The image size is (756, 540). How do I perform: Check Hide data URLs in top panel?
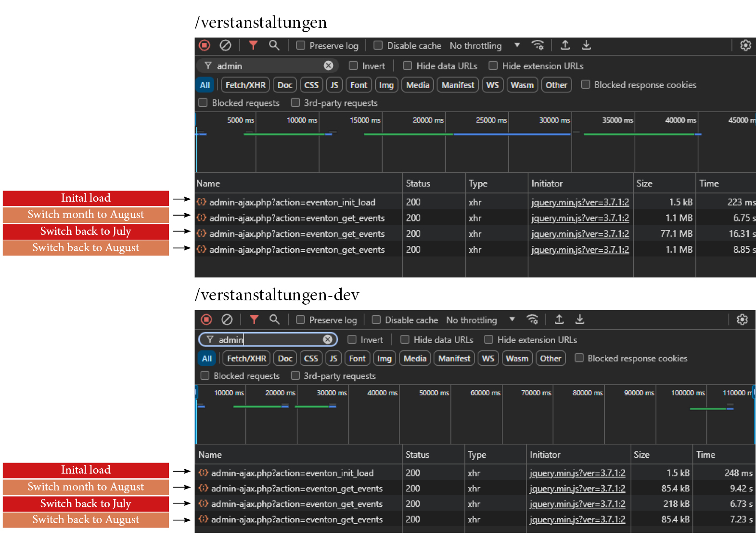pos(408,65)
